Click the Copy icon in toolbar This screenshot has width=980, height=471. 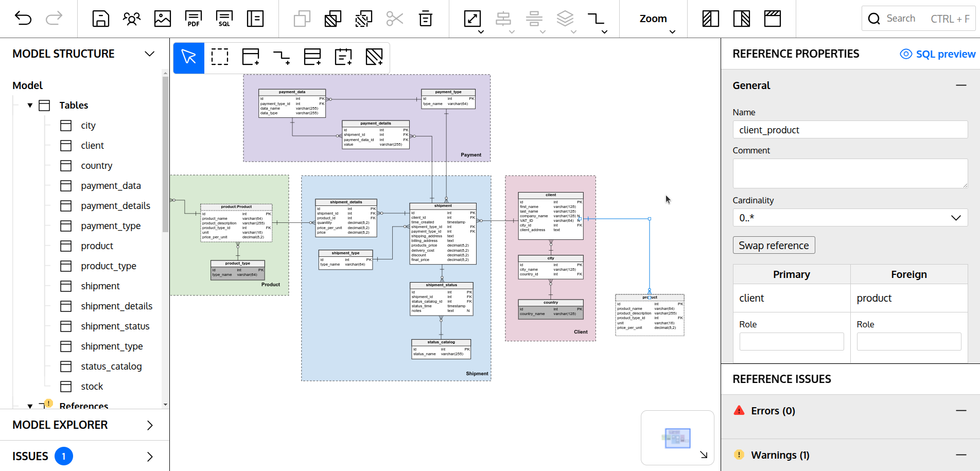[x=302, y=19]
